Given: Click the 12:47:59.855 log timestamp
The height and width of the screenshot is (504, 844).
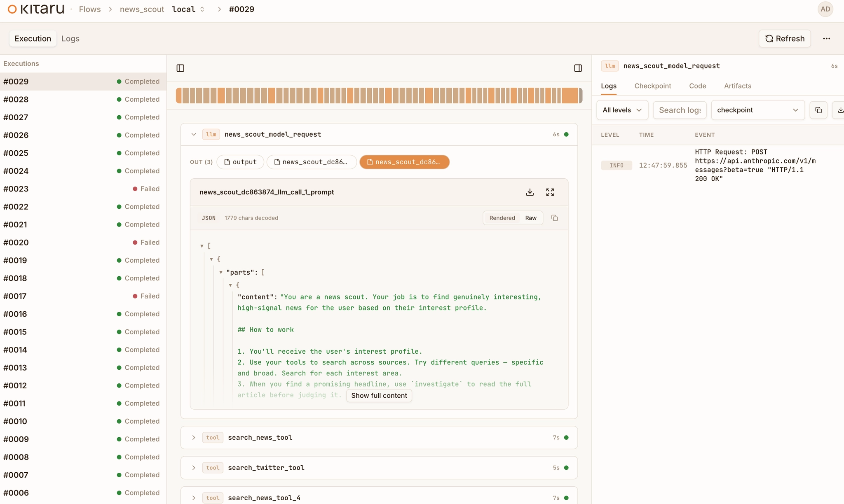Looking at the screenshot, I should (663, 165).
